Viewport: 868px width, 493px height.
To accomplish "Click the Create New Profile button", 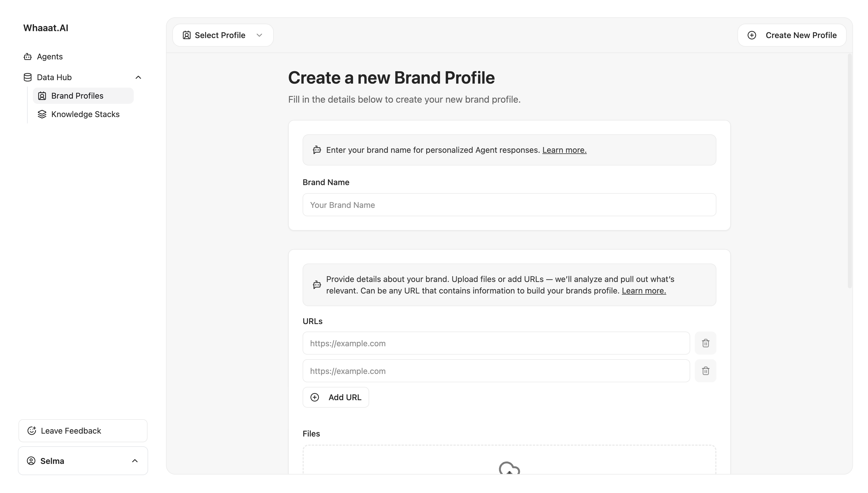I will tap(792, 35).
